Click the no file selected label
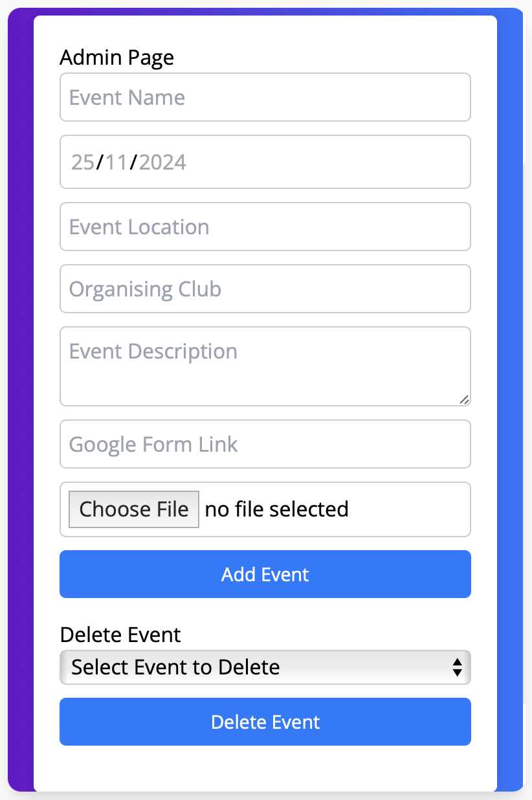 click(x=276, y=509)
